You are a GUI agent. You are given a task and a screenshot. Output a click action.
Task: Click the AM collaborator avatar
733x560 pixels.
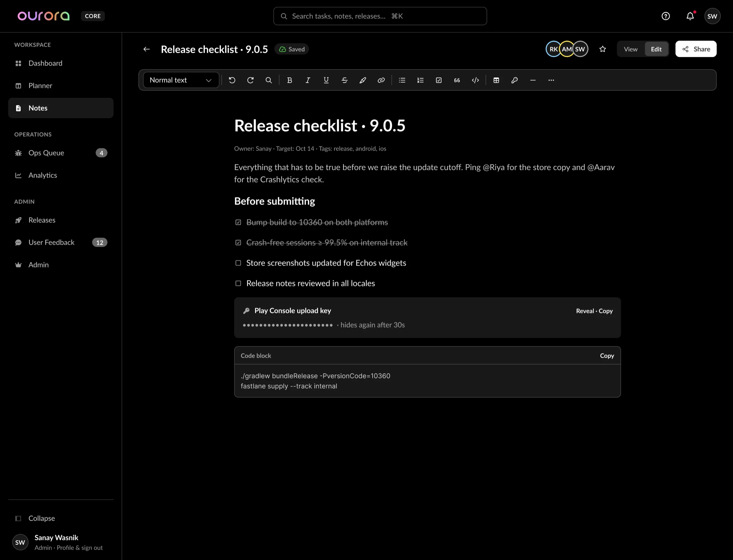[567, 49]
